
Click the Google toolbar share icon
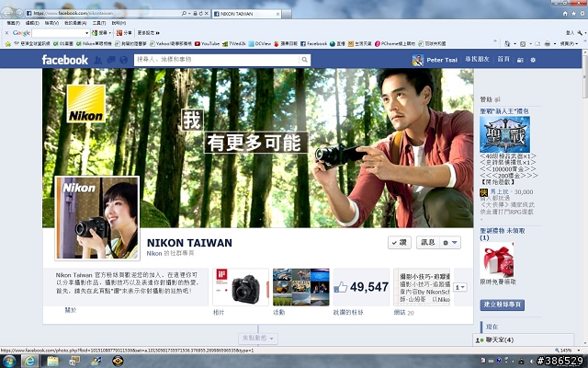pyautogui.click(x=124, y=33)
